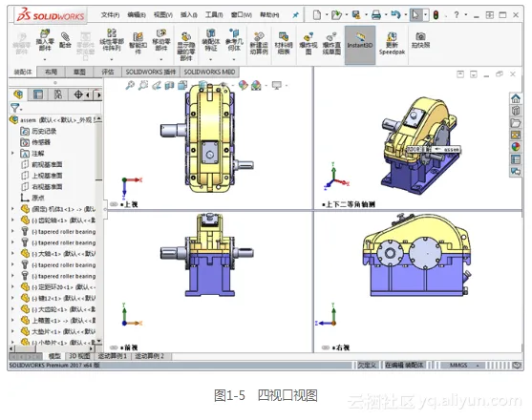Screen dimensions: 532x420
Task: Open the 插入(I) menu
Action: (x=189, y=15)
